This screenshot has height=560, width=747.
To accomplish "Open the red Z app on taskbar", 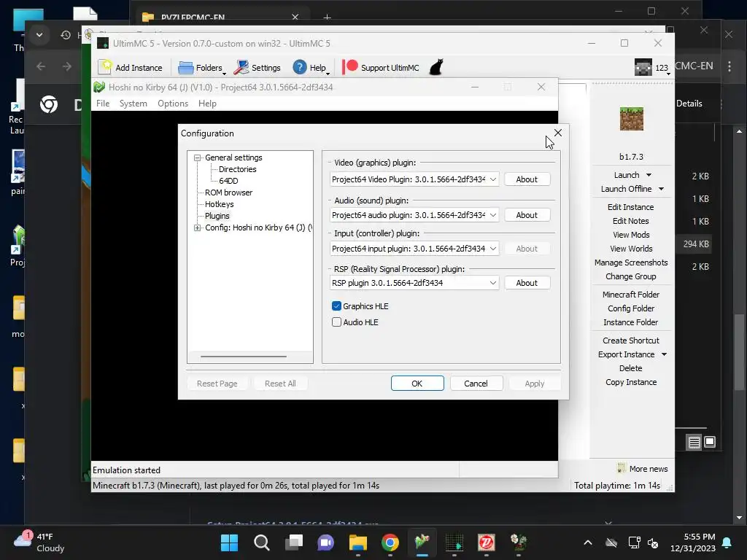I will pyautogui.click(x=487, y=542).
